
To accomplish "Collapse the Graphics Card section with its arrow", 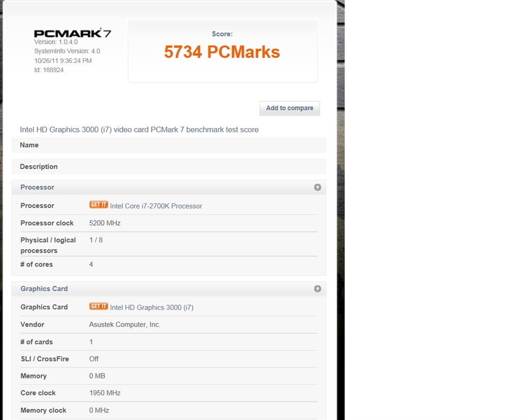I will pyautogui.click(x=317, y=288).
